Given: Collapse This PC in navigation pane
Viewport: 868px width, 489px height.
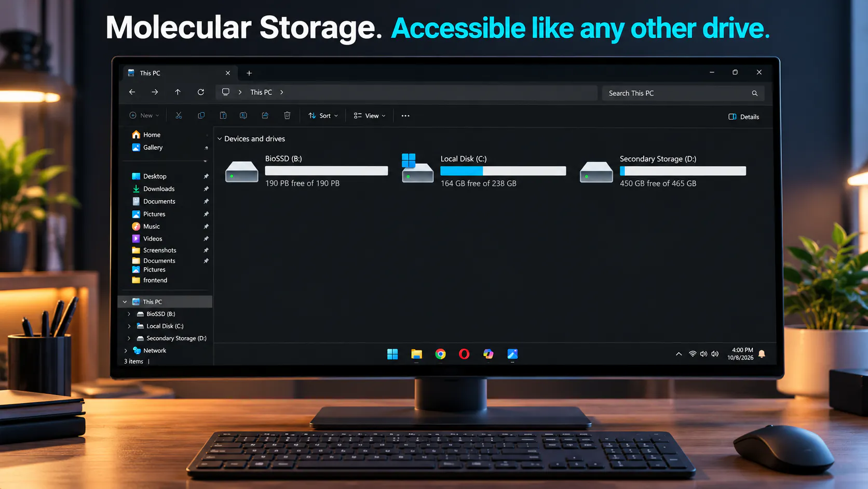Looking at the screenshot, I should click(x=125, y=302).
